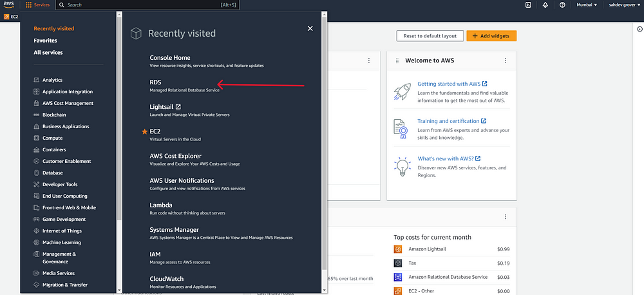Select the Favorites tab
The image size is (644, 295).
click(x=45, y=41)
